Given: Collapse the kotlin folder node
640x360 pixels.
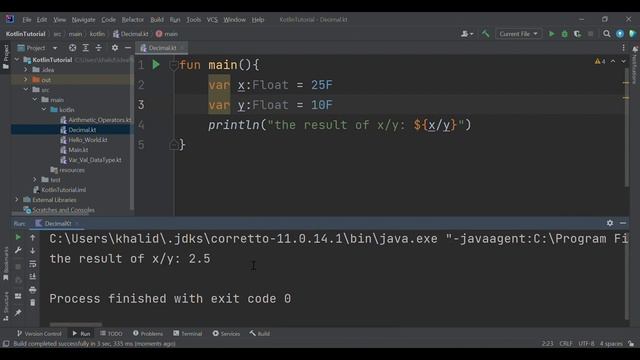Looking at the screenshot, I should [44, 109].
